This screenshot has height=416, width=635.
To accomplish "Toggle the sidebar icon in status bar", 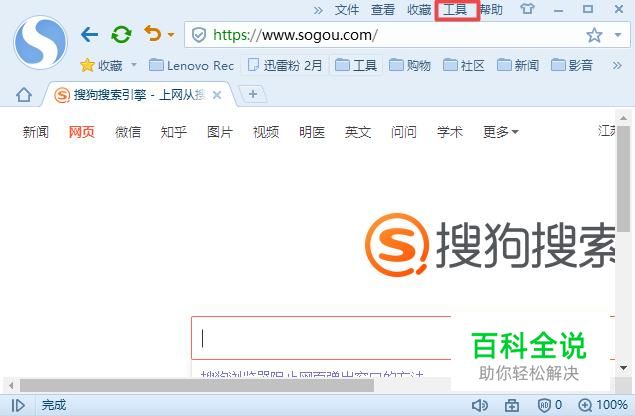I will click(x=18, y=405).
